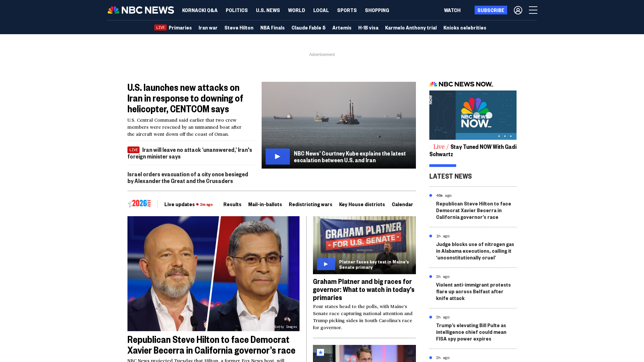
Task: Play the Courtney Kube Iran video
Action: click(277, 157)
